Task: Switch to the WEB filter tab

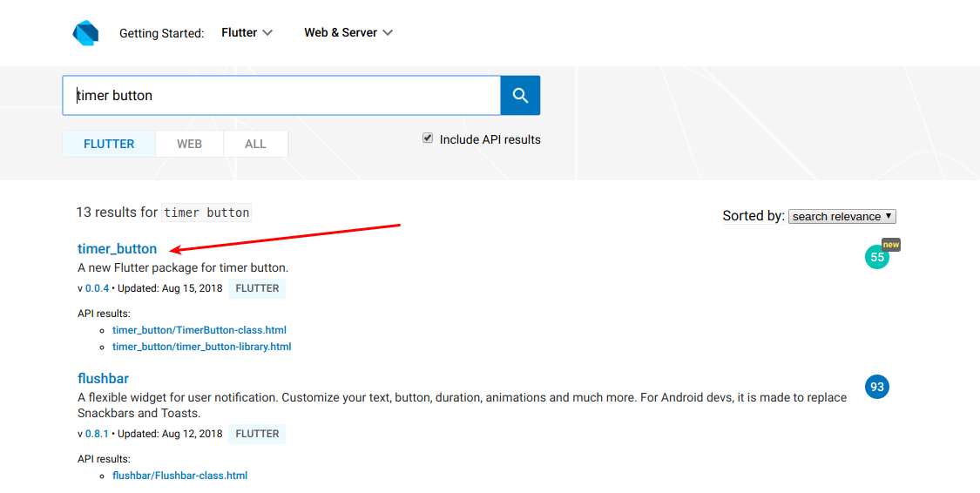Action: pyautogui.click(x=189, y=144)
